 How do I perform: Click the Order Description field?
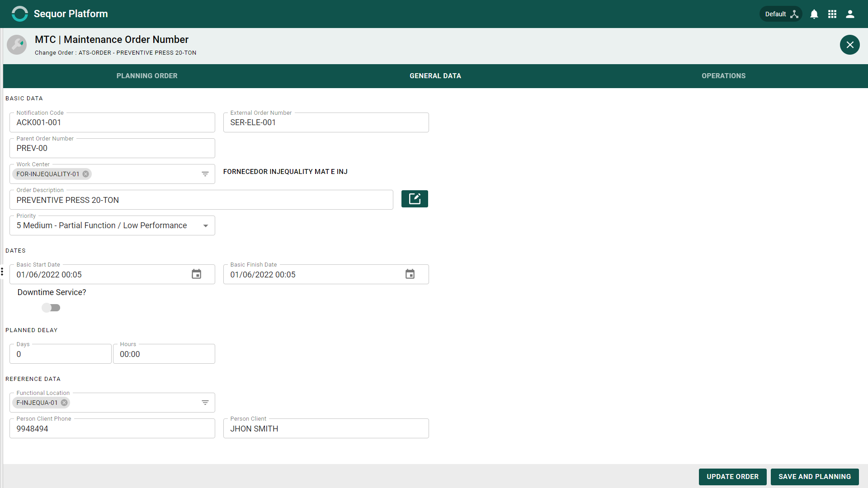(201, 200)
